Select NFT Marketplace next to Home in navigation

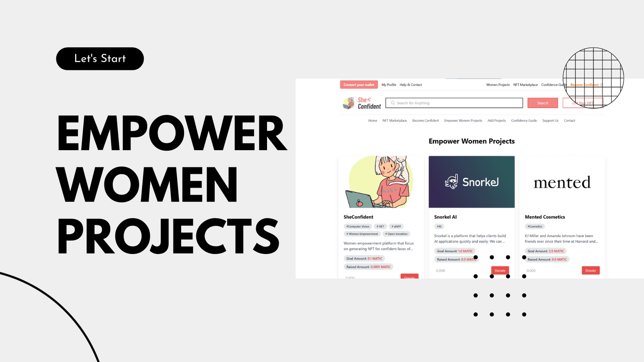pos(394,121)
